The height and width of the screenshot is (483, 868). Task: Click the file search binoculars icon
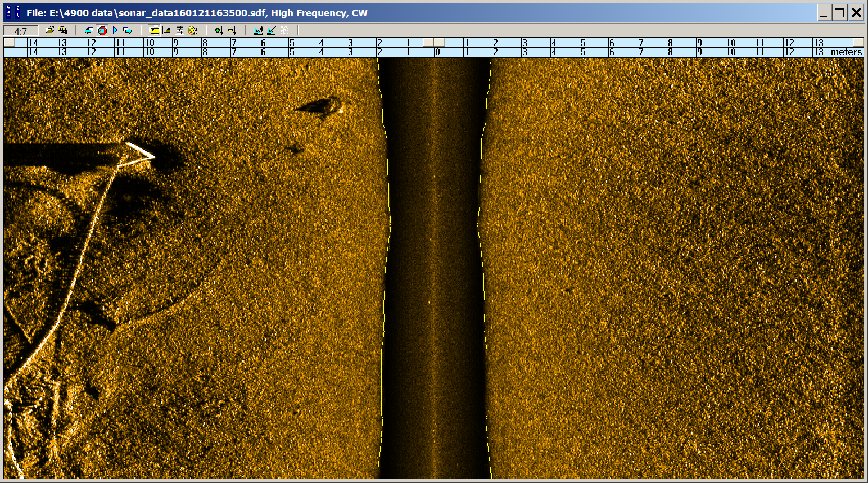pyautogui.click(x=62, y=30)
